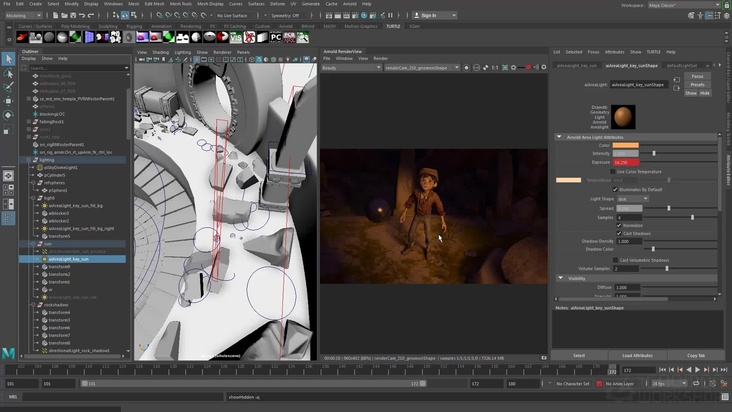Click the go to start of playback range button
The width and height of the screenshot is (732, 412).
click(662, 370)
